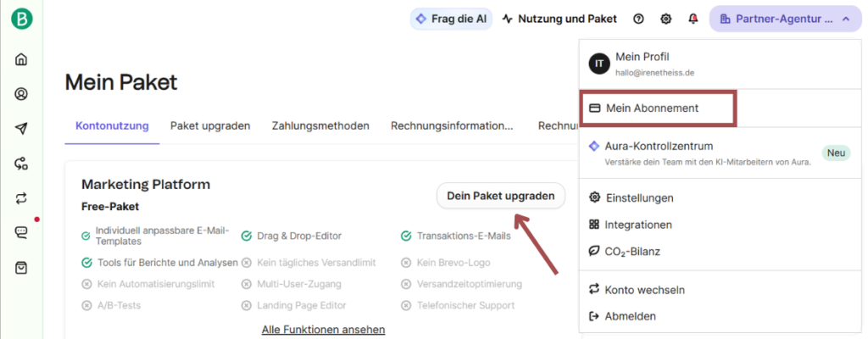Viewport: 868px width, 339px height.
Task: Switch to the Zahlungsmethoden tab
Action: click(320, 125)
